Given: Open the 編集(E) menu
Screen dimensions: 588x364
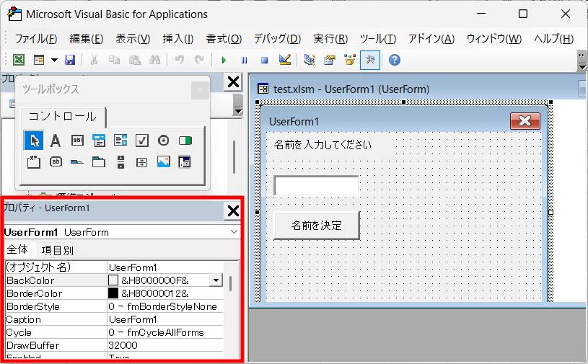Looking at the screenshot, I should (x=87, y=39).
